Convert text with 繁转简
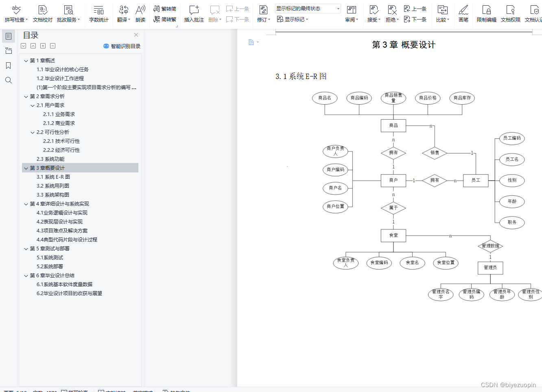 (165, 9)
